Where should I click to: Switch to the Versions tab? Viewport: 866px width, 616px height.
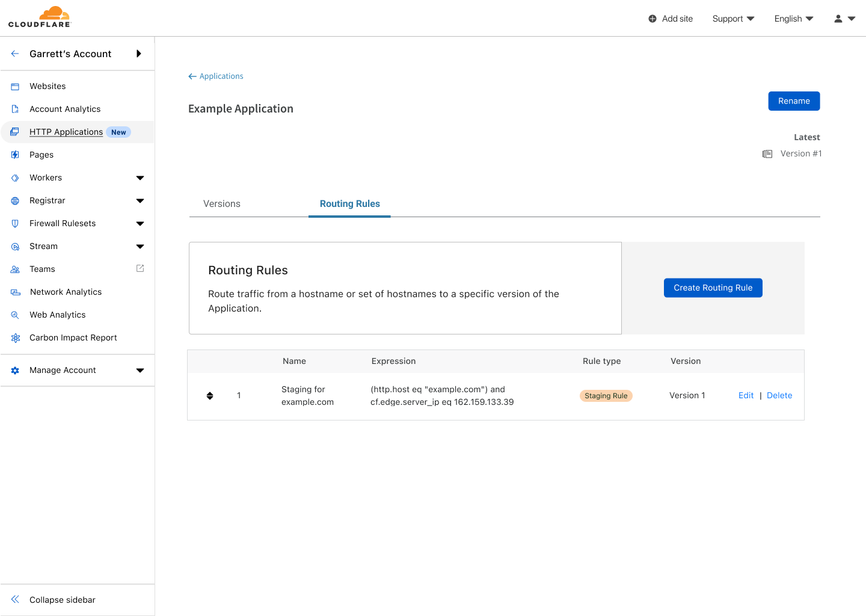[222, 204]
